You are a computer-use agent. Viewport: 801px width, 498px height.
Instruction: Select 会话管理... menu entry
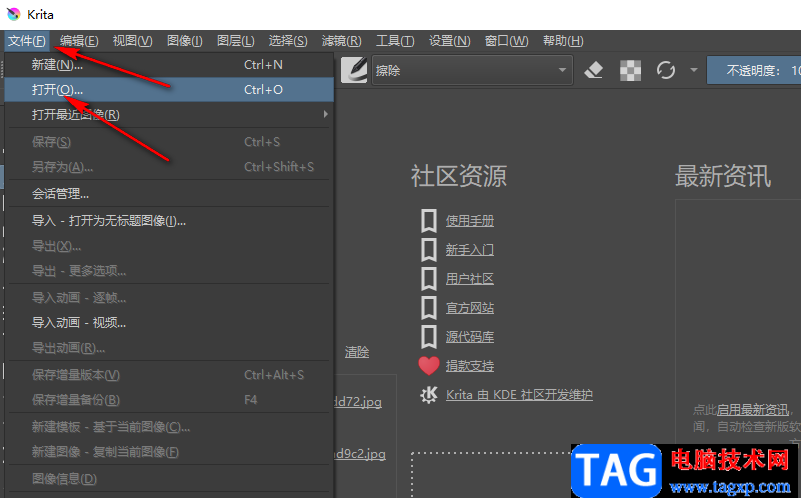coord(169,194)
